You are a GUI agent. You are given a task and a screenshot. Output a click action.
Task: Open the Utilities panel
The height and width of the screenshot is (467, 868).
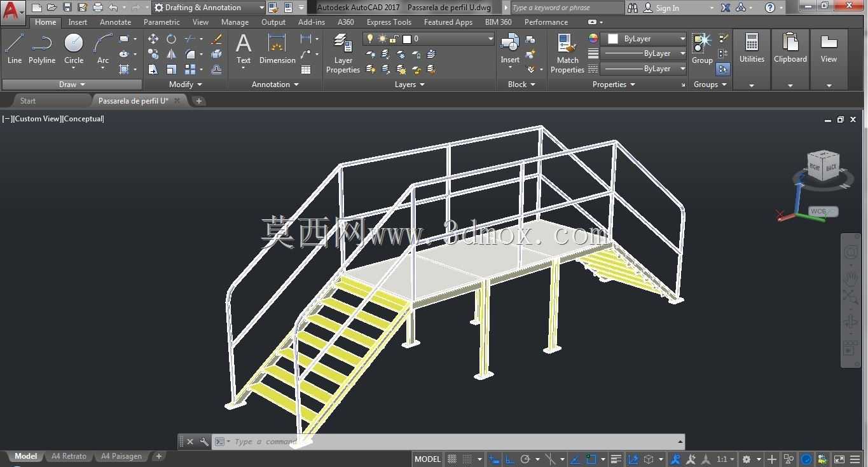[752, 58]
